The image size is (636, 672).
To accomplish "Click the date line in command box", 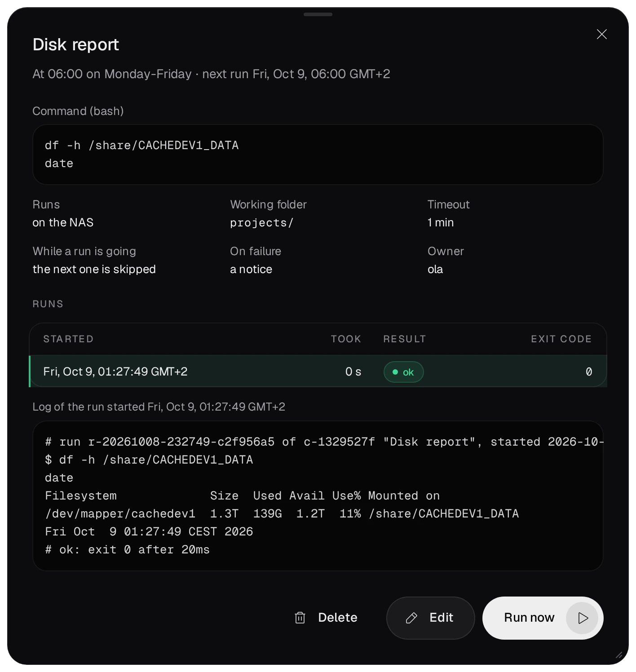I will point(59,164).
